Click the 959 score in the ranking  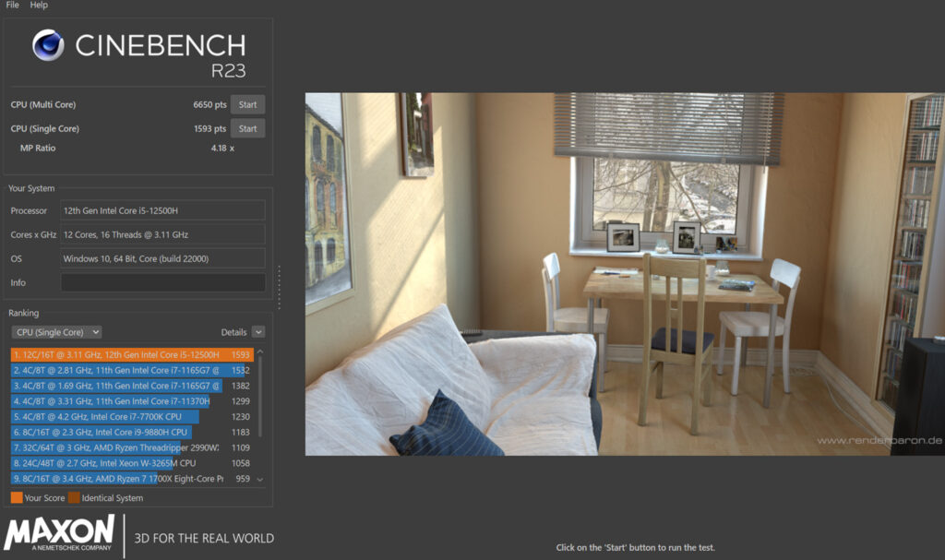pos(243,479)
